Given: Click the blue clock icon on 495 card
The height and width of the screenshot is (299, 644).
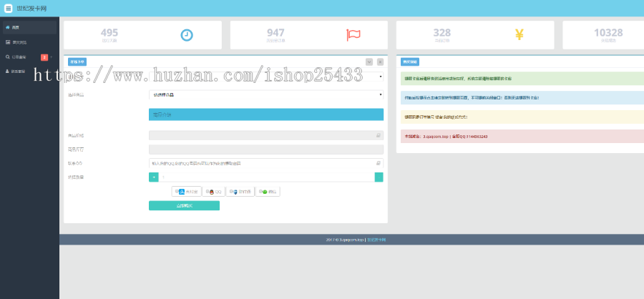Looking at the screenshot, I should [x=187, y=35].
